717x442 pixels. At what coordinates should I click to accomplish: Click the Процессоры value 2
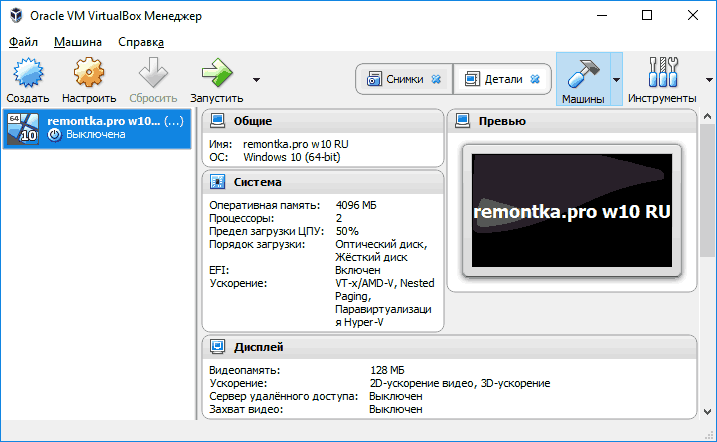coord(339,218)
